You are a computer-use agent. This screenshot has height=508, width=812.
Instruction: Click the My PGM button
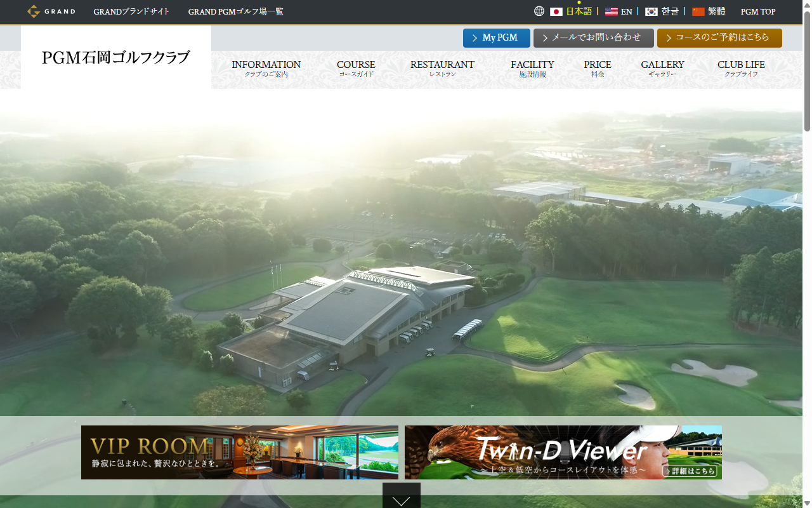(497, 38)
